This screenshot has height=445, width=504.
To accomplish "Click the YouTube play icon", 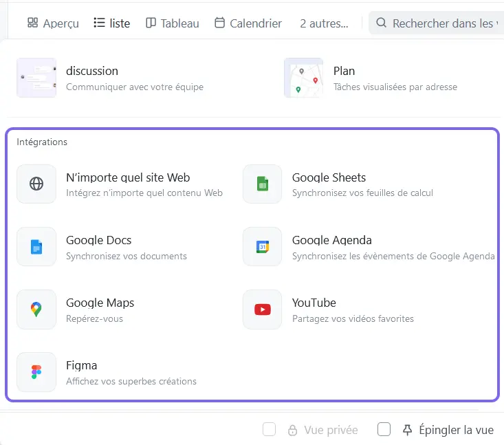I will tap(262, 310).
